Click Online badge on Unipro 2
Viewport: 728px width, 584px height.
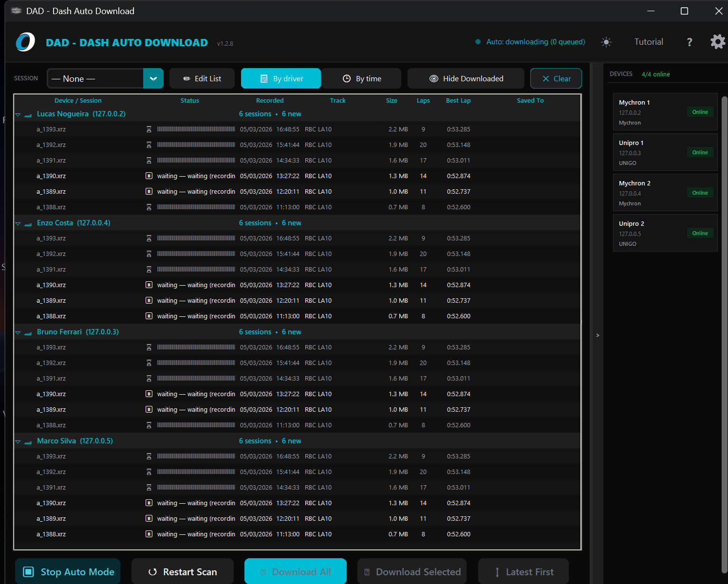click(x=700, y=233)
